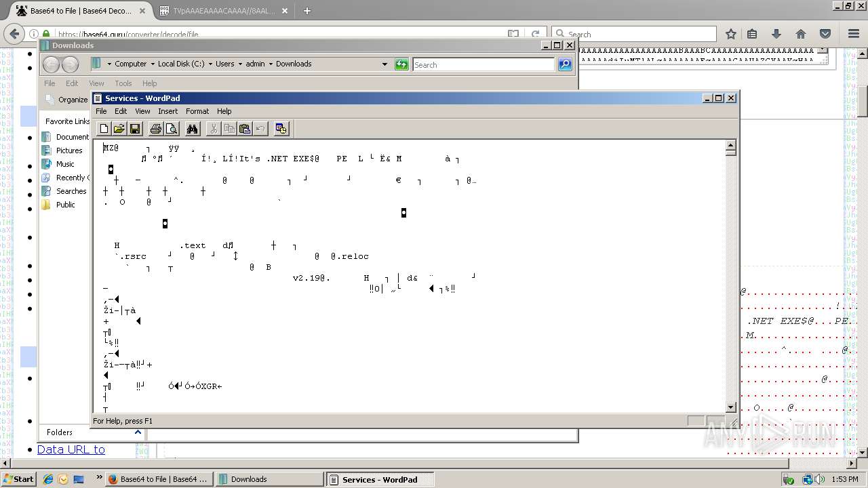Go back in the Downloads window
This screenshot has width=868, height=488.
(x=52, y=64)
